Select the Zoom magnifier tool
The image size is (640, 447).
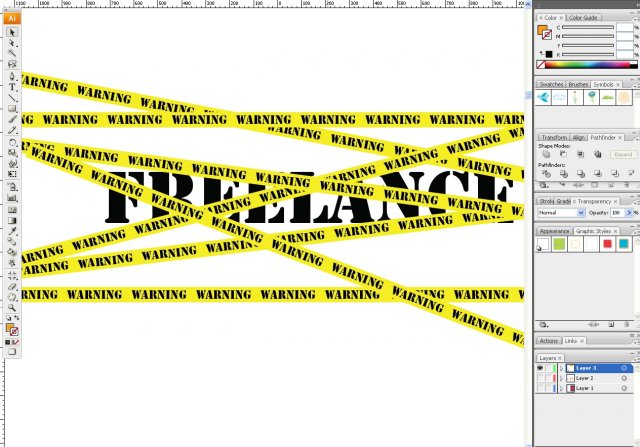click(12, 308)
